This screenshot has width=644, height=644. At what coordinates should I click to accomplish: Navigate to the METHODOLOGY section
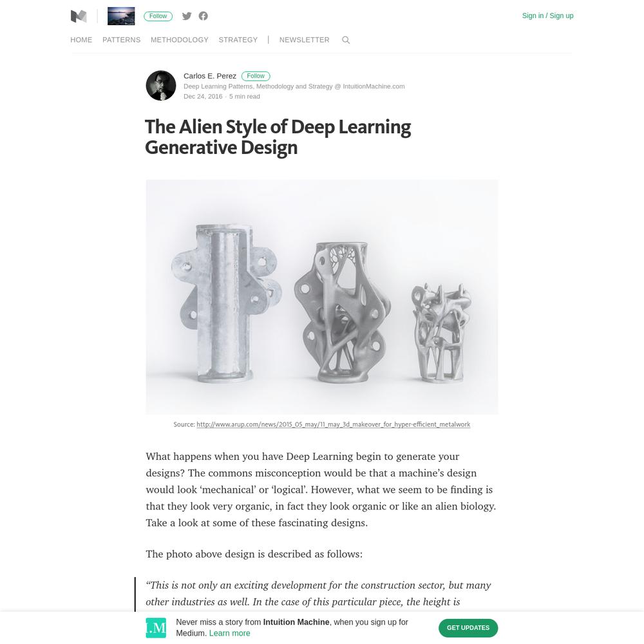[x=180, y=40]
